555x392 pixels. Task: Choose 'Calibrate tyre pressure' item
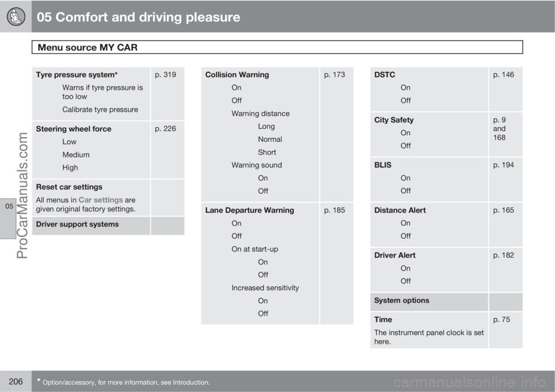[100, 109]
